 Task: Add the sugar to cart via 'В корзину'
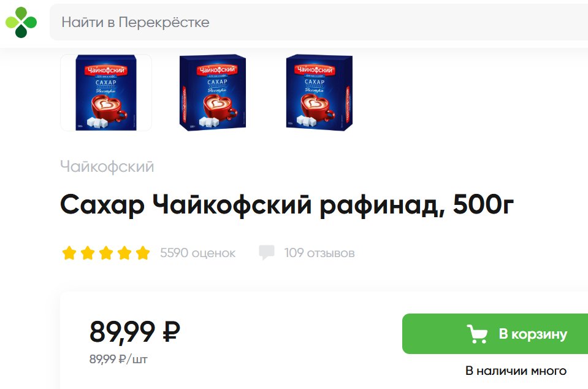pyautogui.click(x=495, y=334)
